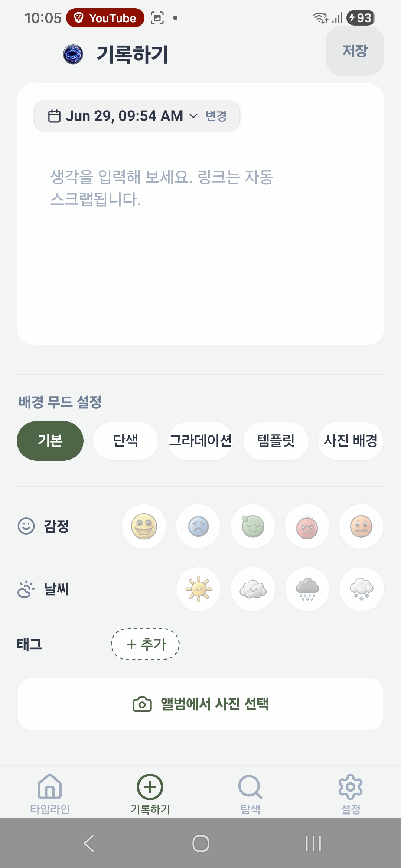Choose 템플릿 background option
This screenshot has height=868, width=401.
click(x=276, y=441)
